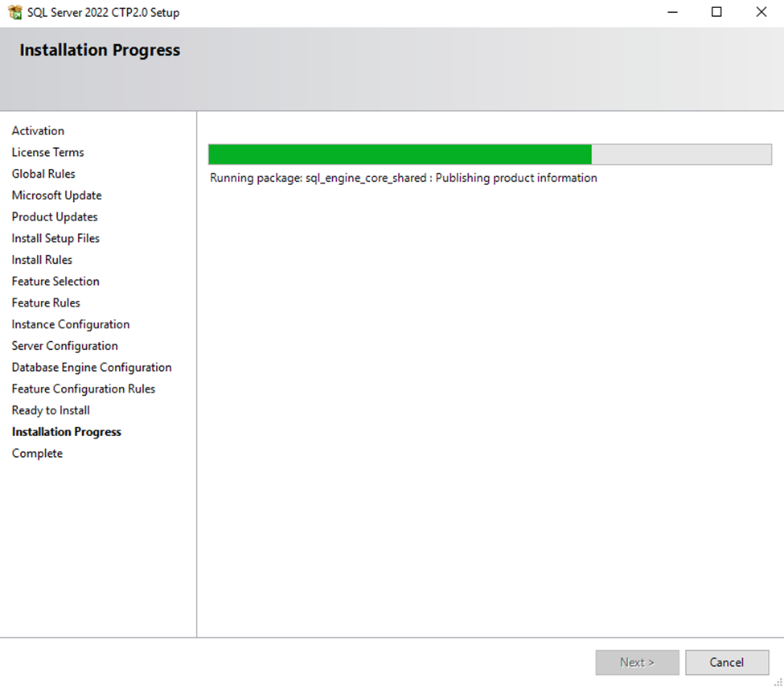The height and width of the screenshot is (687, 784).
Task: Select the Ready to Install step
Action: 51,410
